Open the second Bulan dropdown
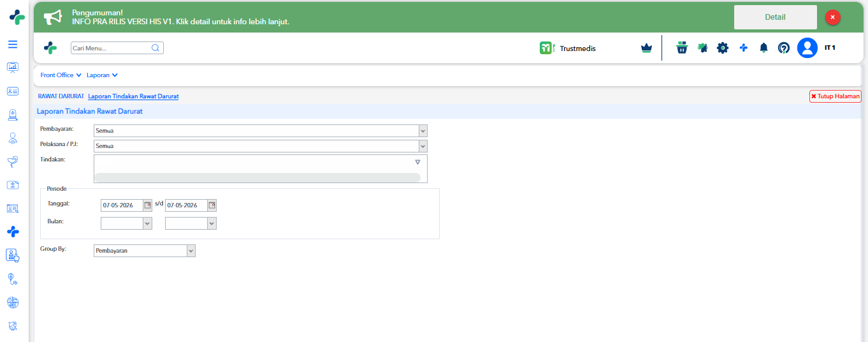This screenshot has width=868, height=342. pyautogui.click(x=212, y=223)
